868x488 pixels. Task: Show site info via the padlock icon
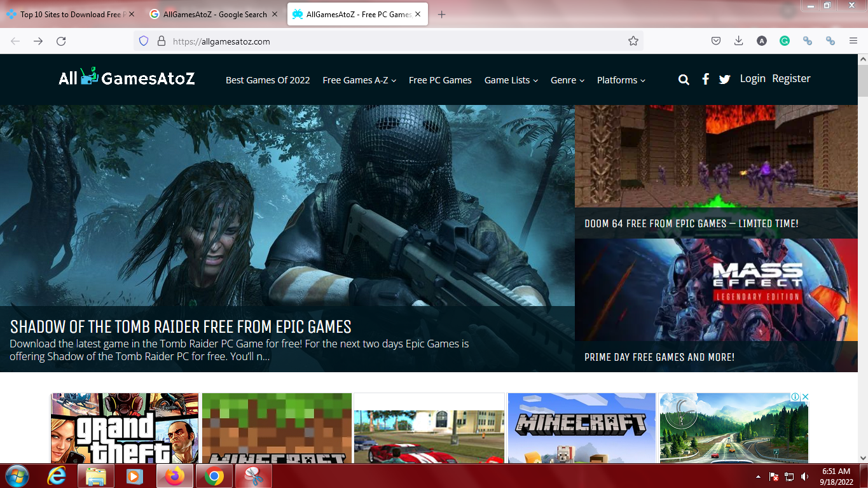click(161, 41)
